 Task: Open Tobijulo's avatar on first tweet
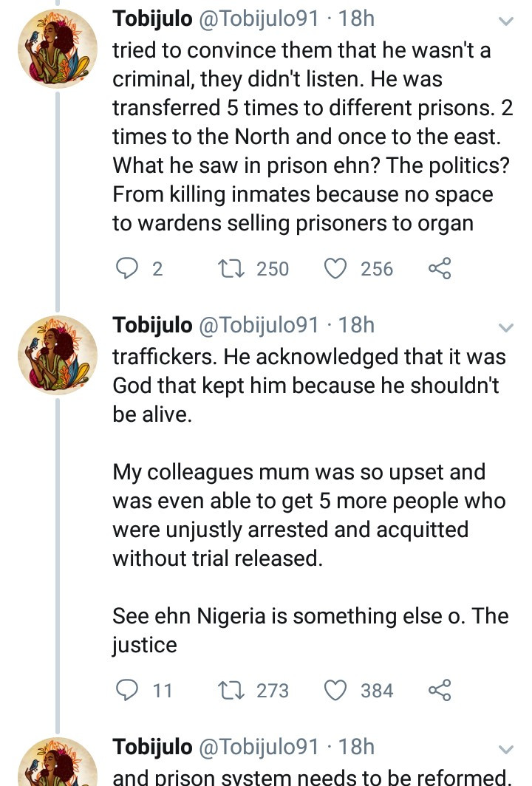coord(58,48)
